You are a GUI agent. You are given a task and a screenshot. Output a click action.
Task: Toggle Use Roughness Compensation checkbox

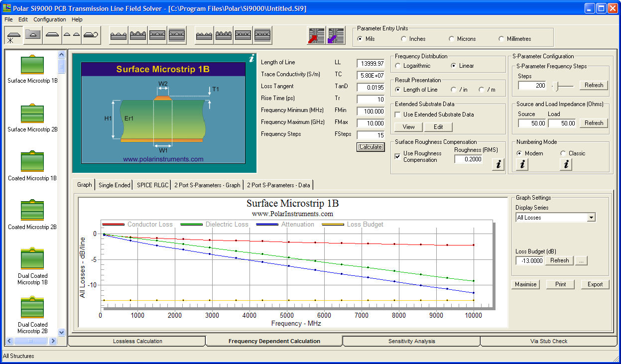pos(397,156)
